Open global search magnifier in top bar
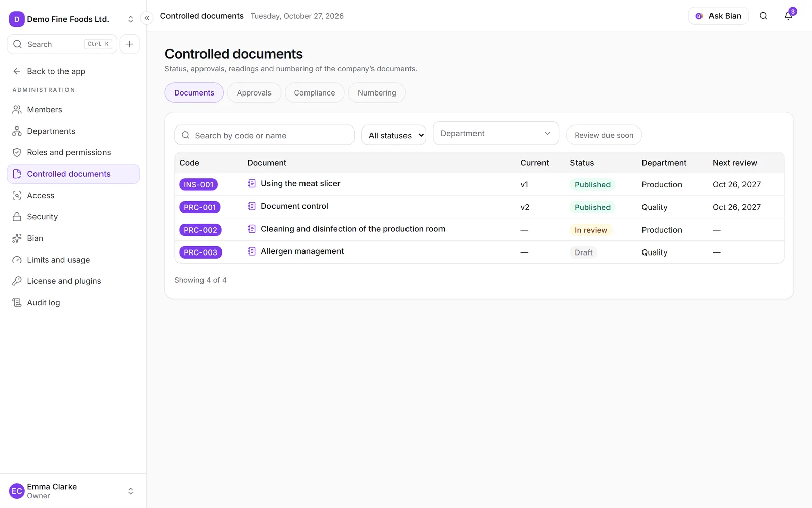This screenshot has width=812, height=508. click(763, 16)
